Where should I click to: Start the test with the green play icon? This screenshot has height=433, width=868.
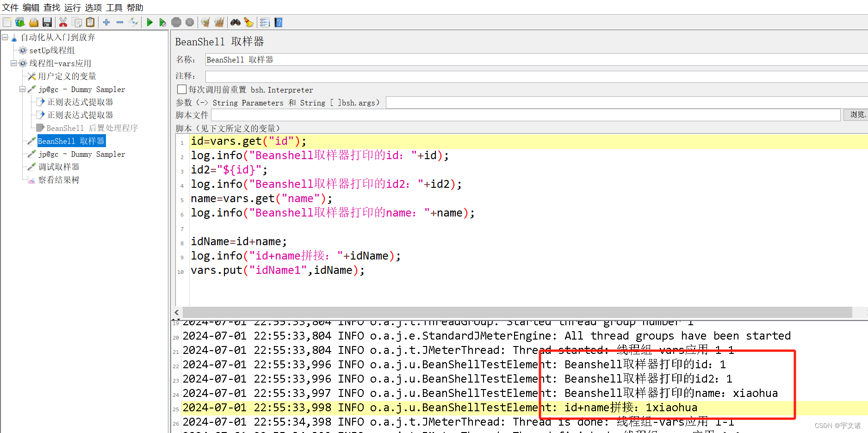point(149,22)
